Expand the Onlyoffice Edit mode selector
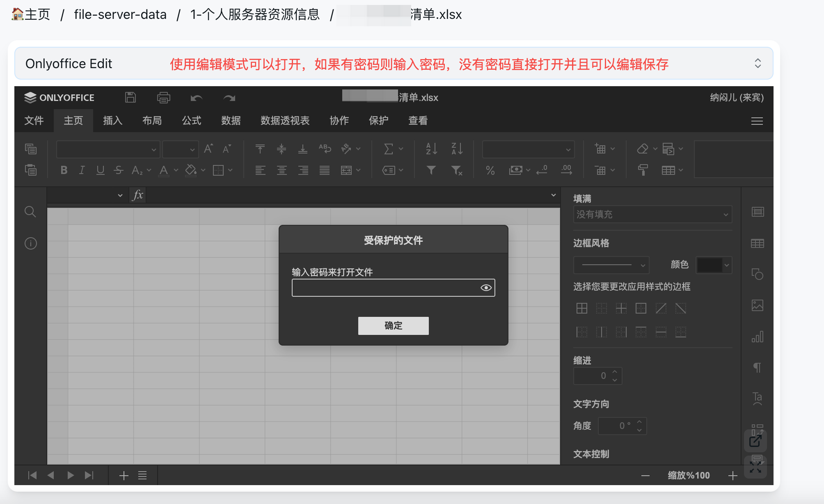 click(758, 63)
